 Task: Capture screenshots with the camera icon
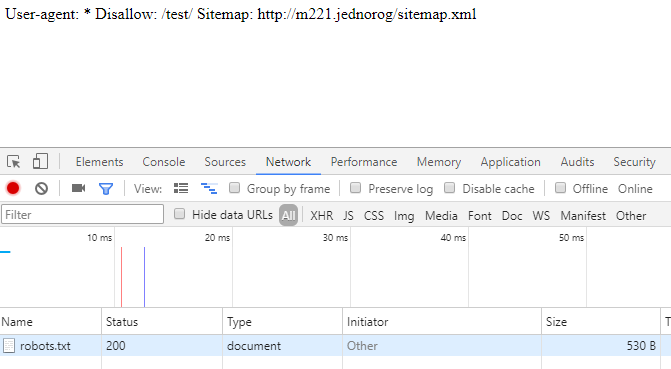point(78,188)
